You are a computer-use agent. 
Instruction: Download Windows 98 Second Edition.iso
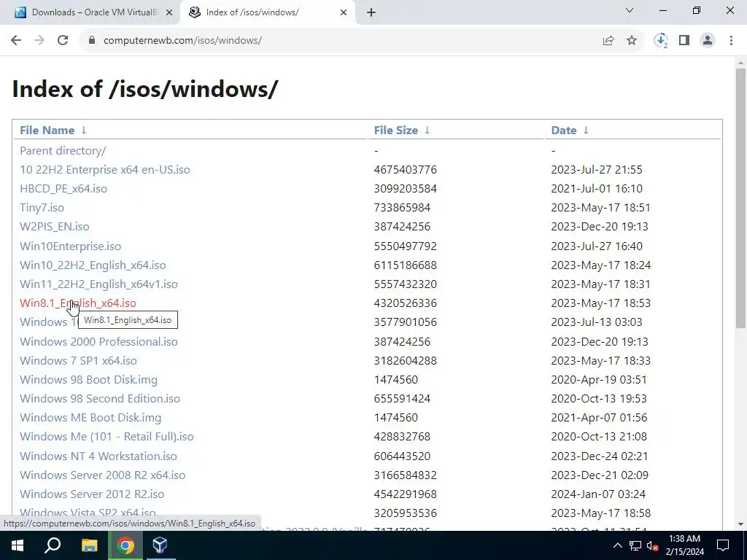[x=100, y=399]
